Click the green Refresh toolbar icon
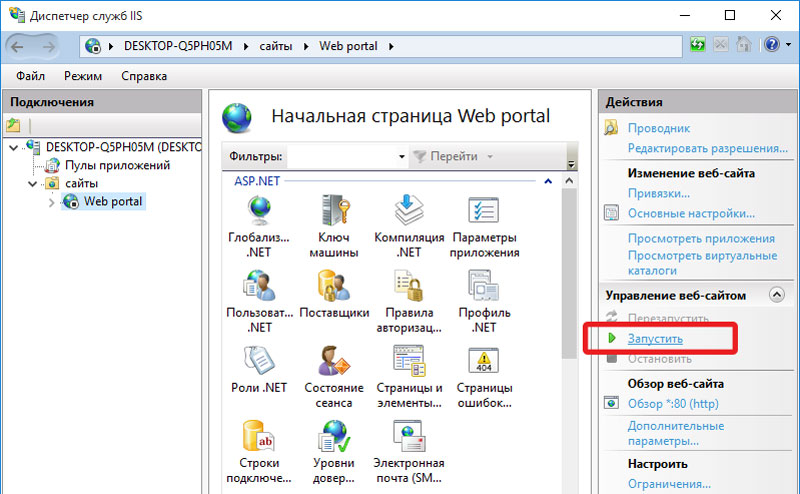Image resolution: width=800 pixels, height=494 pixels. pos(697,45)
